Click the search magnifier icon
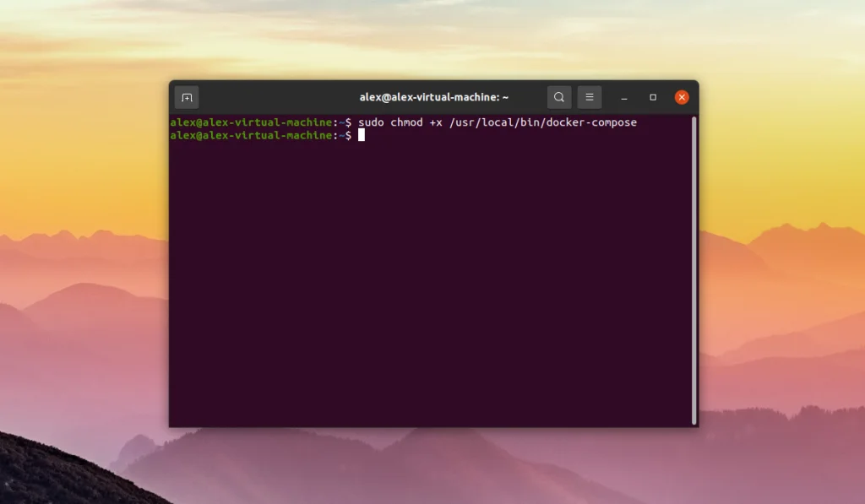Image resolution: width=865 pixels, height=504 pixels. tap(559, 96)
